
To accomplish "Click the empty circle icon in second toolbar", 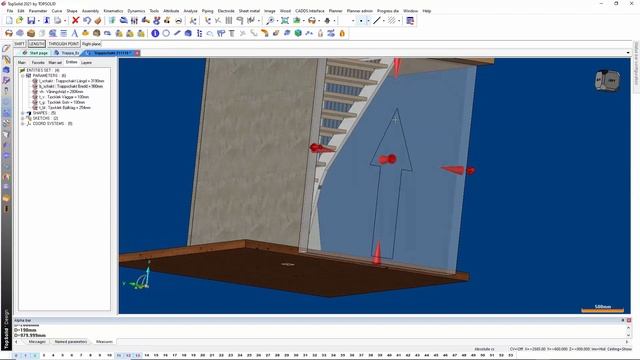I will [166, 33].
